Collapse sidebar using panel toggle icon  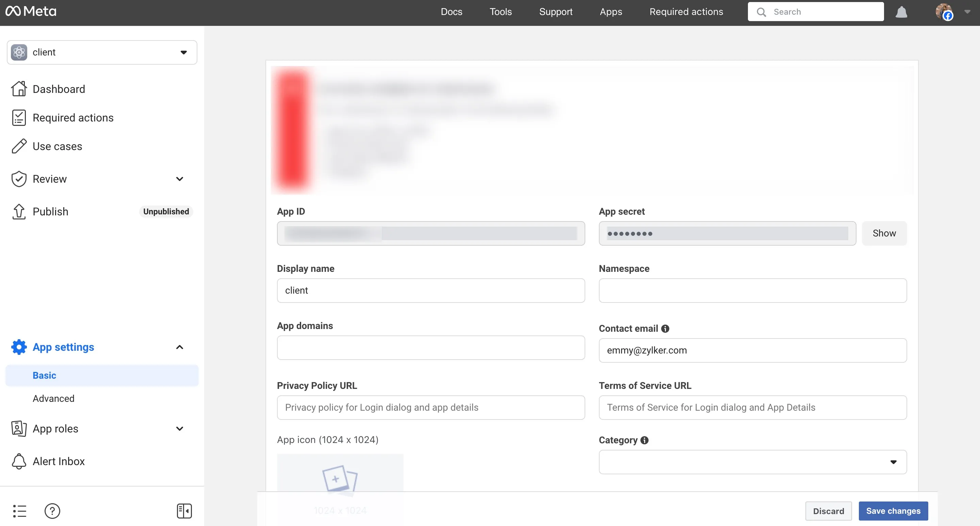[x=184, y=511]
